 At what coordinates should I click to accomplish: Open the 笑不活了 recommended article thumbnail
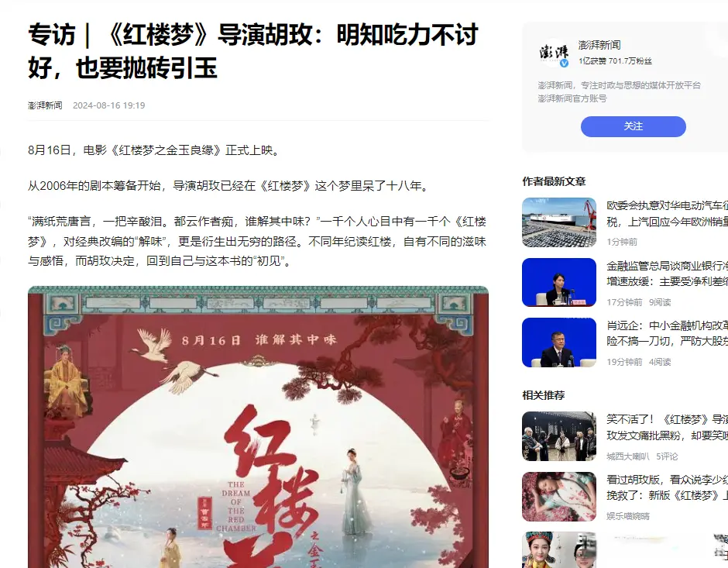(559, 436)
